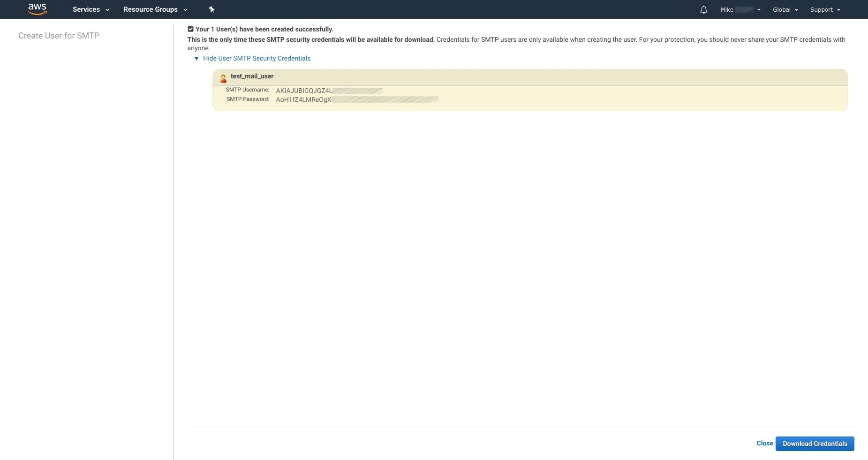Open the Mike account dropdown

coord(741,9)
